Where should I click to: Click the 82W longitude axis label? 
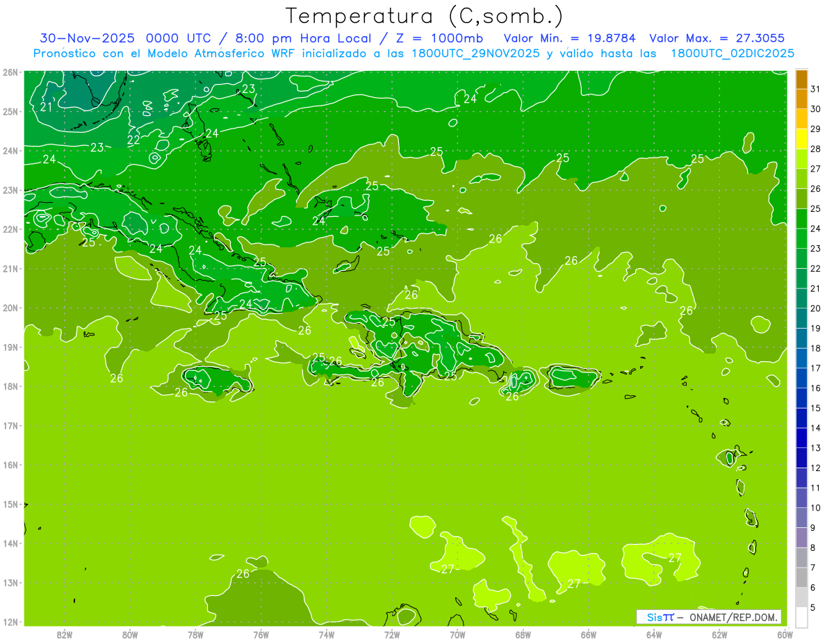click(x=64, y=634)
